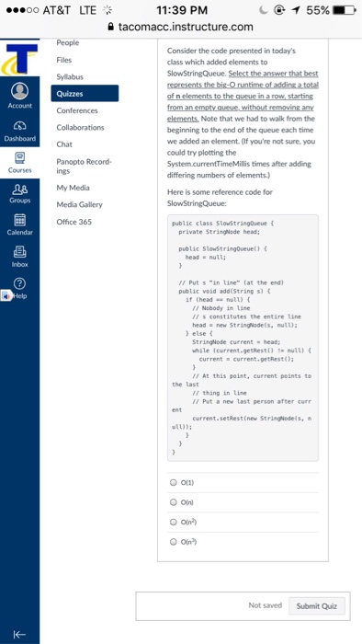
Task: Select the O(n³) answer option
Action: (x=174, y=542)
